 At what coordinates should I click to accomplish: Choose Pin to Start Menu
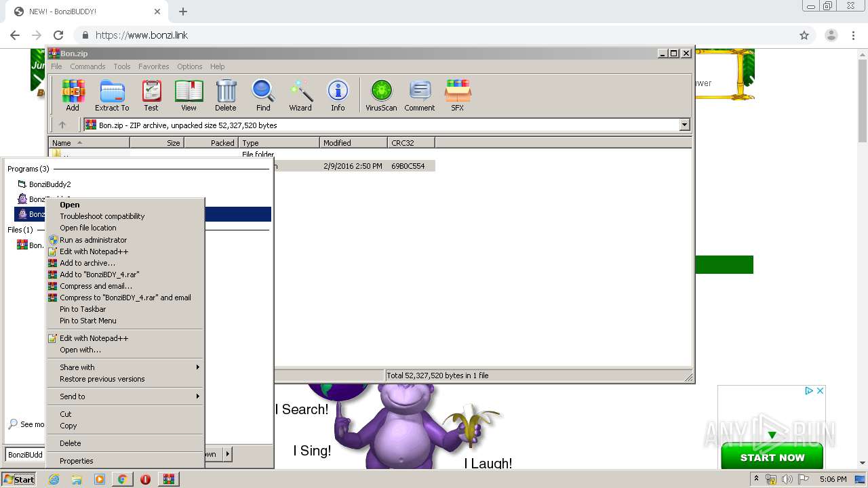(125, 321)
